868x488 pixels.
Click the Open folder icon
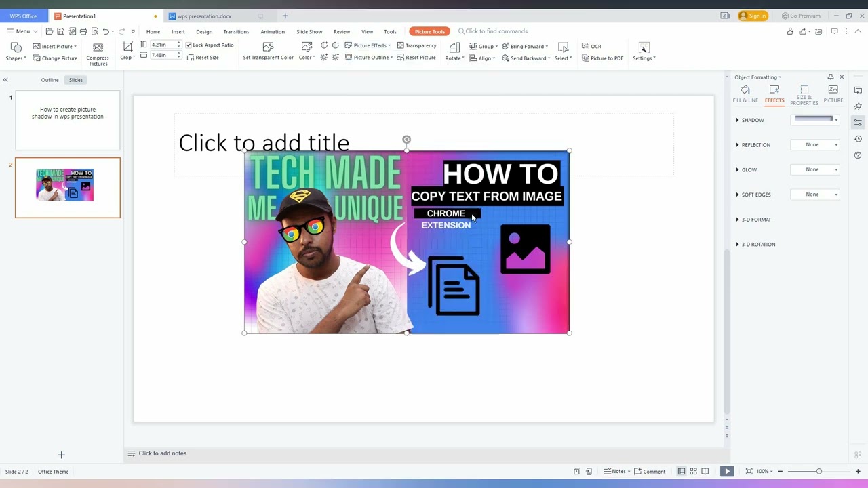pyautogui.click(x=50, y=31)
